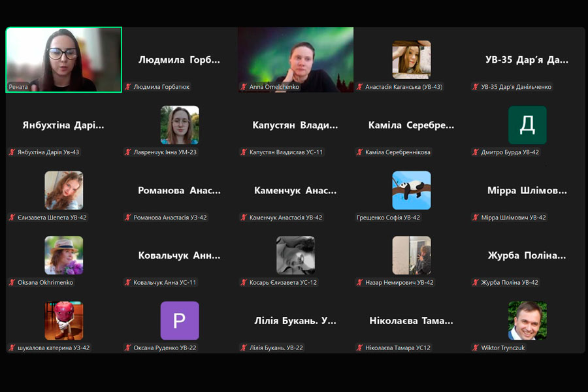Select the Мірра Шлімович participant tile
The width and height of the screenshot is (588, 392).
click(527, 191)
